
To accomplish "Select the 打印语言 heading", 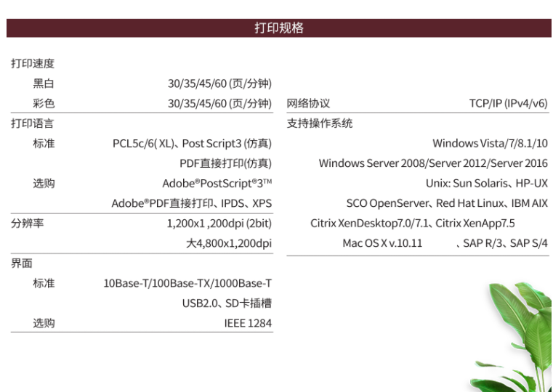I will click(33, 123).
